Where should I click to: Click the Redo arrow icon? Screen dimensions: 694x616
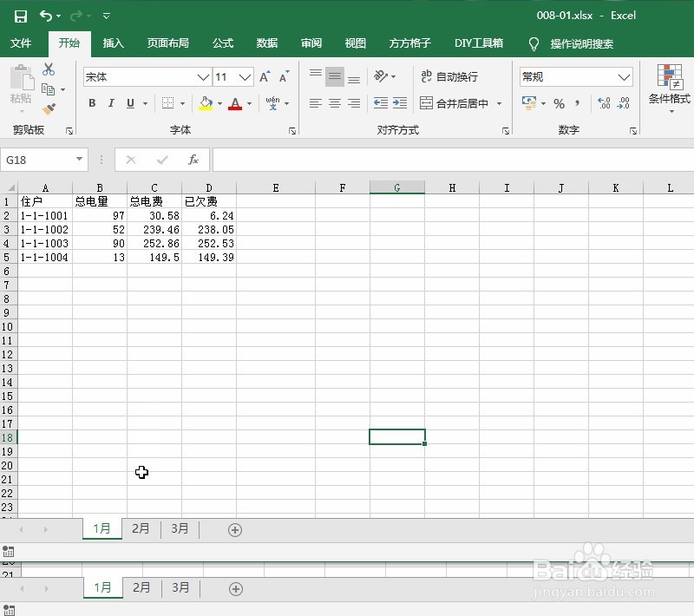(76, 16)
